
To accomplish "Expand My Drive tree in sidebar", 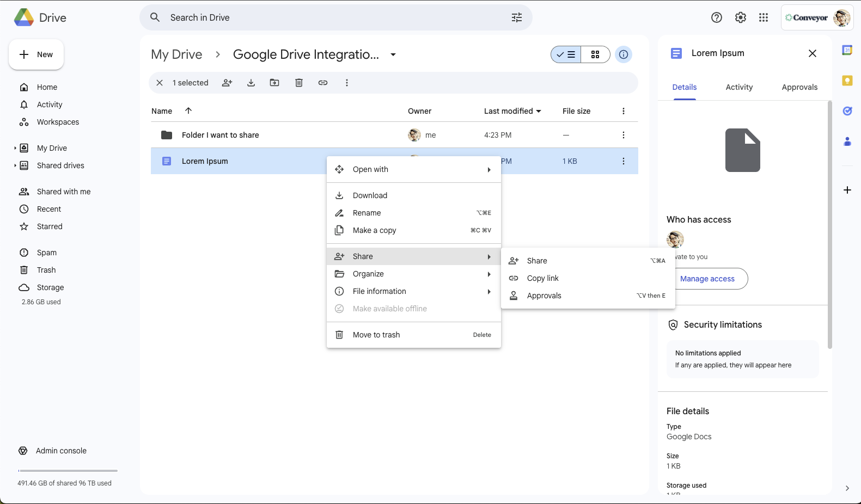I will point(15,148).
